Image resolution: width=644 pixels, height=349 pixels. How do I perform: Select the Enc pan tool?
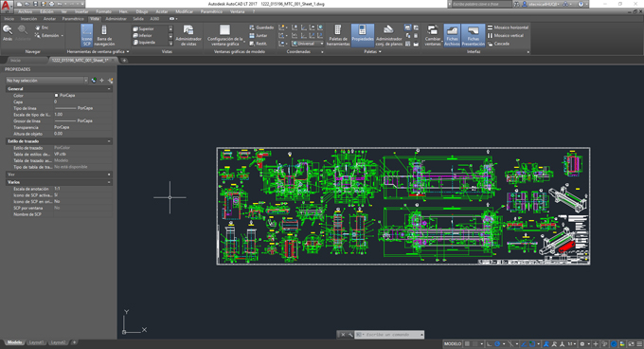point(42,28)
